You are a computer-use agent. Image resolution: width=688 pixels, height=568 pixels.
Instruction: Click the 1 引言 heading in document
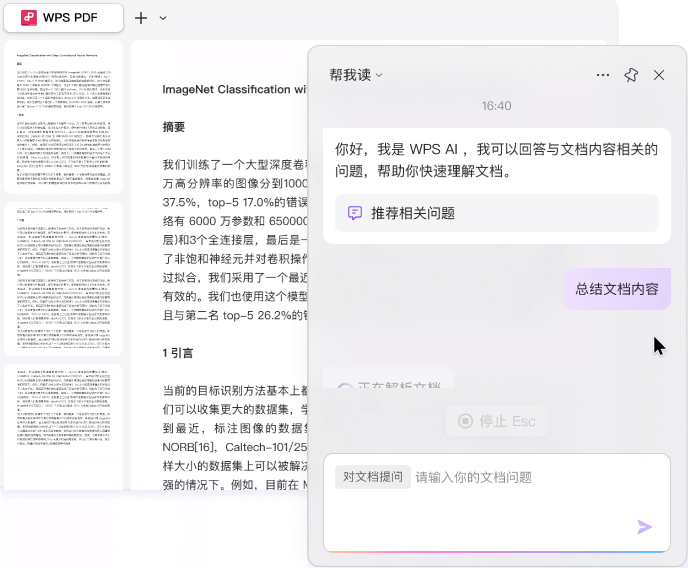pyautogui.click(x=178, y=353)
